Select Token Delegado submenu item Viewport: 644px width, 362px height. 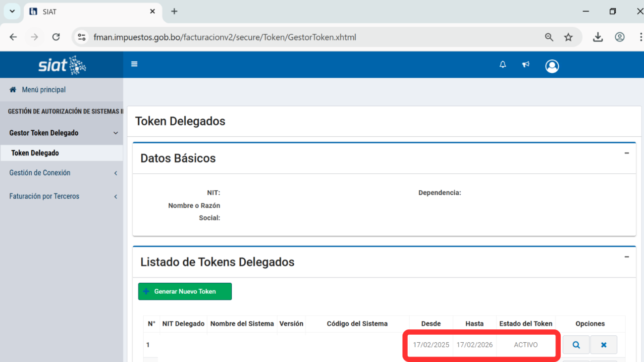coord(35,153)
